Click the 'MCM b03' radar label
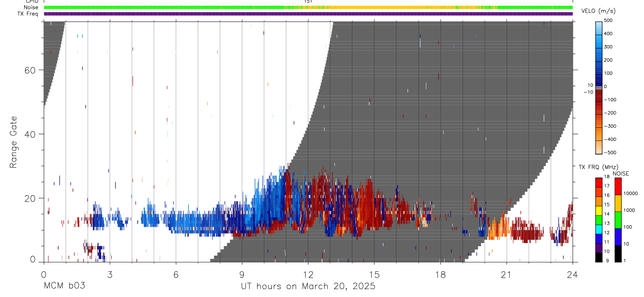The height and width of the screenshot is (297, 644). 65,287
